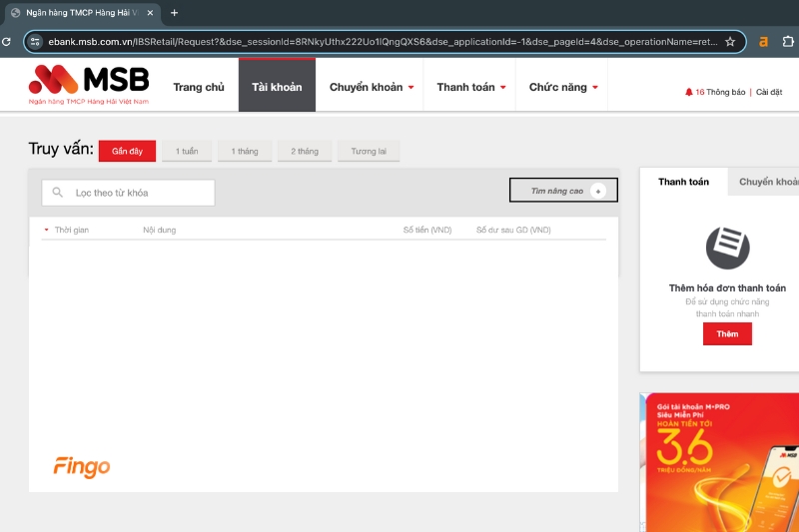Open 16 Thông báo notifications link
This screenshot has width=799, height=532.
720,92
